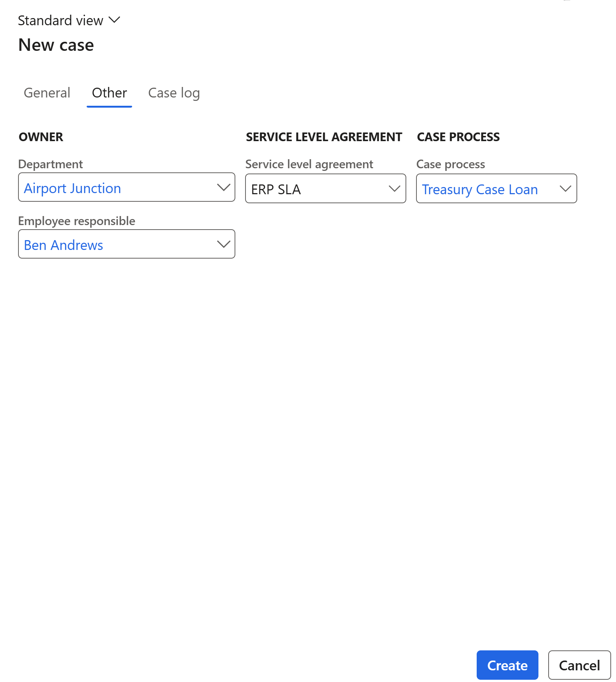This screenshot has width=616, height=682.
Task: Open the Case process dropdown
Action: click(566, 189)
